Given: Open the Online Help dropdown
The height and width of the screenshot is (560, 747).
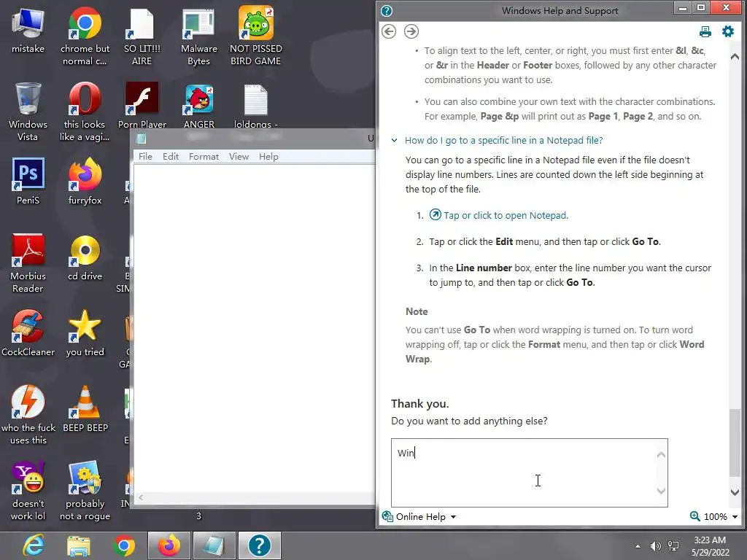Looking at the screenshot, I should [419, 517].
